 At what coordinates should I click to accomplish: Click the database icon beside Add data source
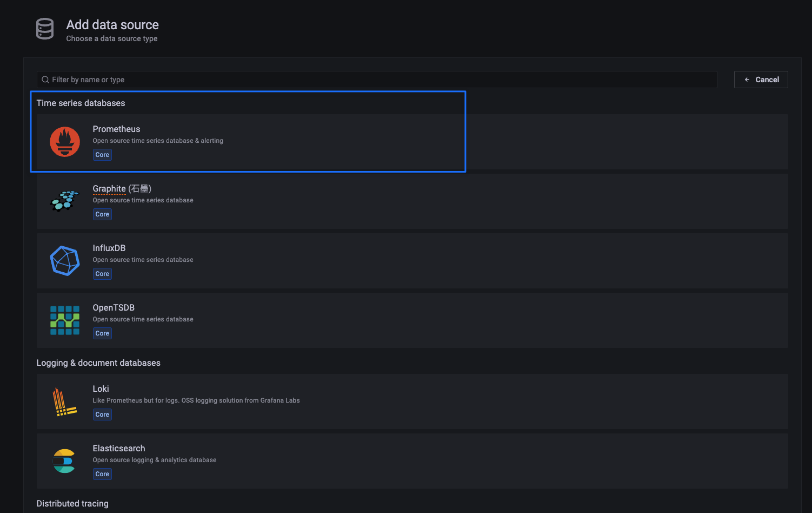point(45,29)
